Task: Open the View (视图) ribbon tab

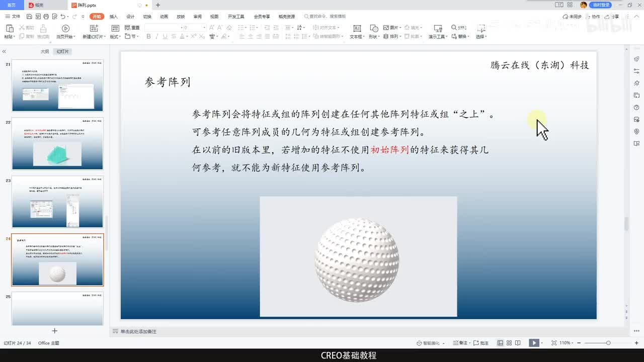Action: pyautogui.click(x=214, y=17)
